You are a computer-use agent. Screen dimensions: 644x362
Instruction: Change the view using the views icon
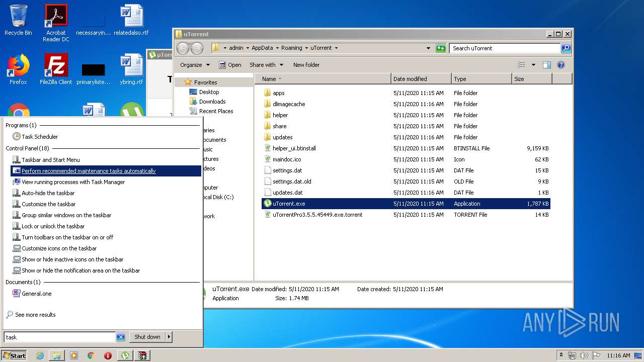[x=521, y=65]
